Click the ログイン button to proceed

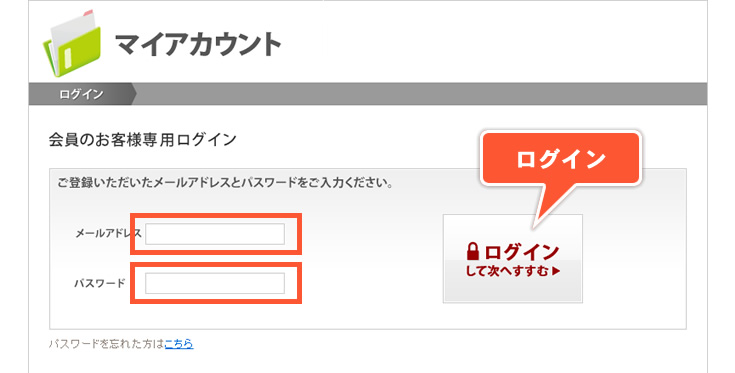click(513, 259)
